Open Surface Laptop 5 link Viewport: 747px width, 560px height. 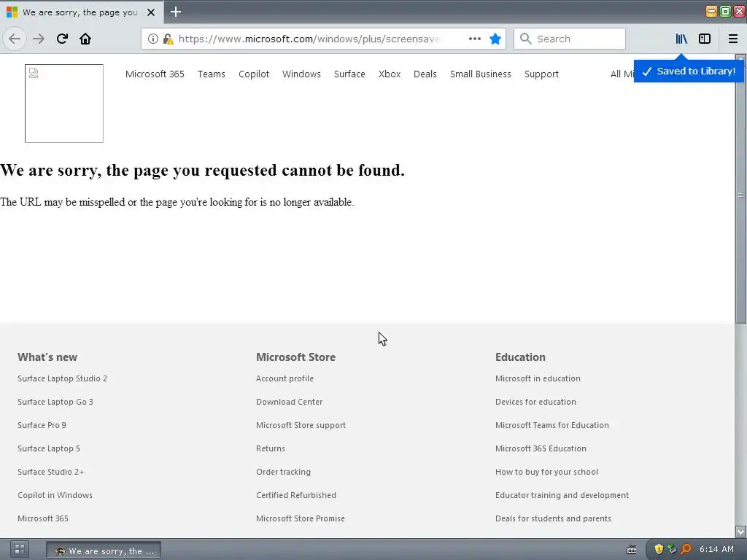click(49, 448)
